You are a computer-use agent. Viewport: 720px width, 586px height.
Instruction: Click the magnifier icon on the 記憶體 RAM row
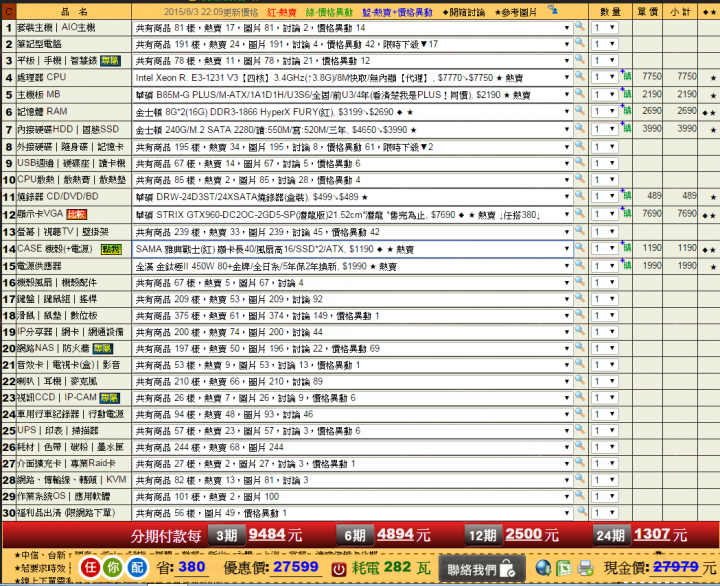click(580, 111)
